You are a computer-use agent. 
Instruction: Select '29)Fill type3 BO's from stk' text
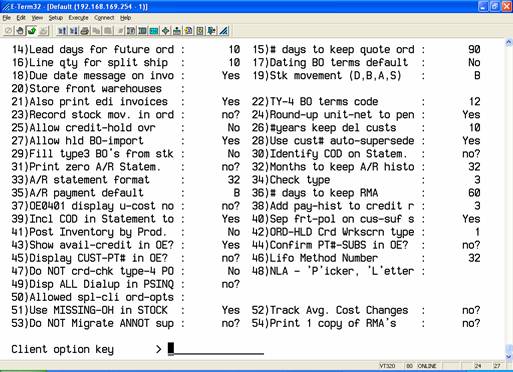coord(93,153)
